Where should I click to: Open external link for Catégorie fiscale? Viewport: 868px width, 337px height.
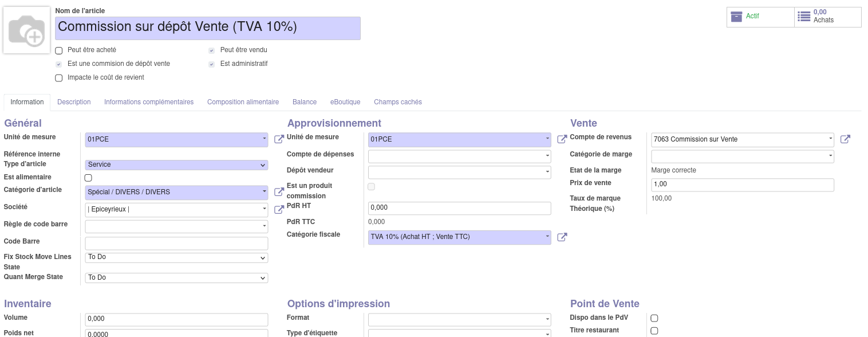click(x=562, y=237)
